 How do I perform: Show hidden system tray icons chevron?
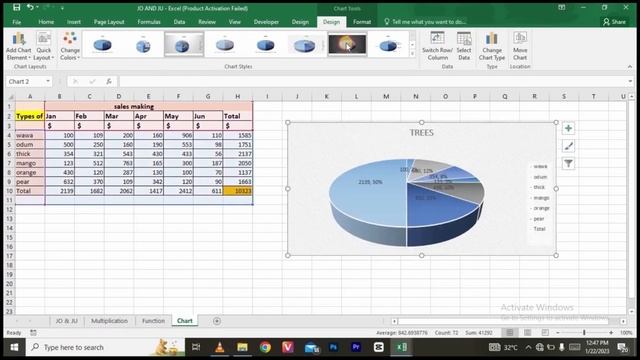[528, 347]
